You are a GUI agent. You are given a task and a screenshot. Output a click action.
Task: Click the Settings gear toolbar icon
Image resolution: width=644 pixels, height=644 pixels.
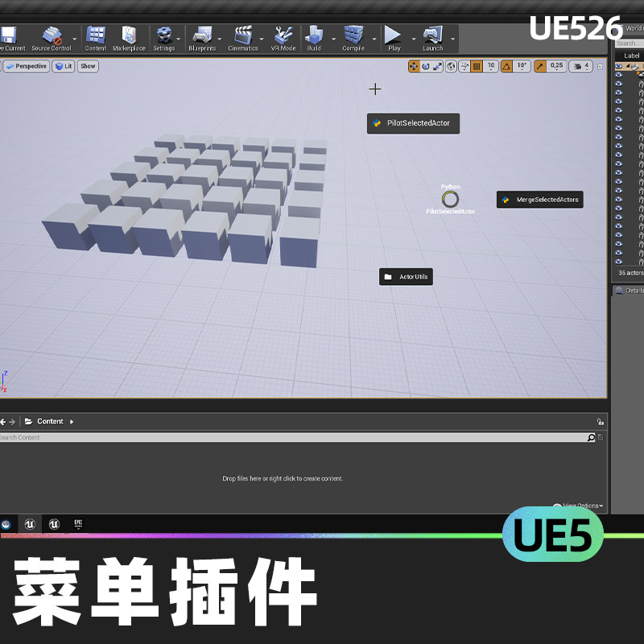point(165,35)
